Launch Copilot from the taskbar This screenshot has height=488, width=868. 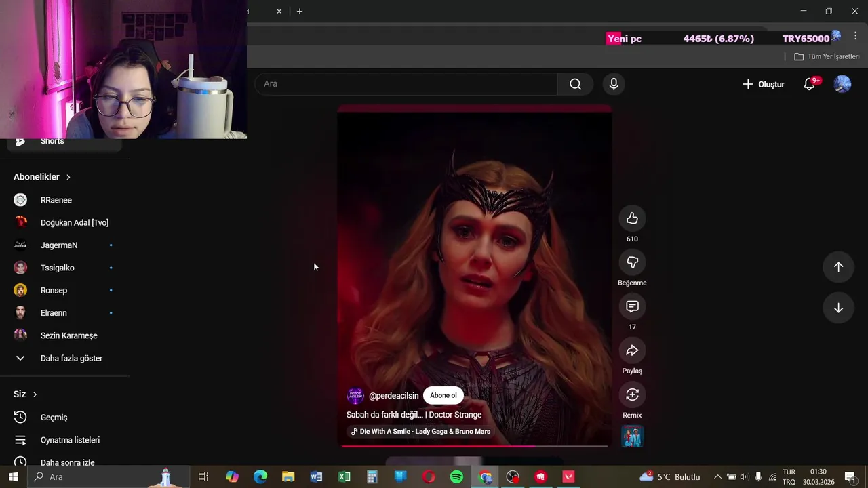click(x=232, y=477)
